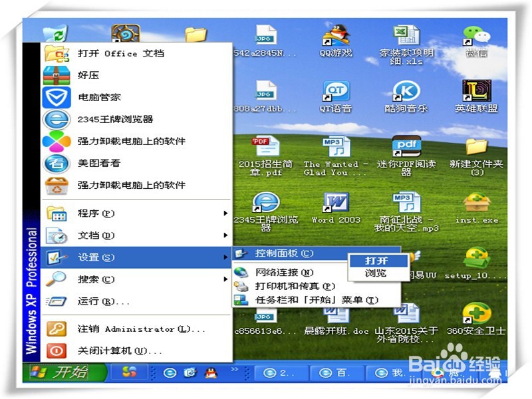
Task: Open 强力卸载电脑上的软件 with recycle-bin icon
Action: [136, 186]
